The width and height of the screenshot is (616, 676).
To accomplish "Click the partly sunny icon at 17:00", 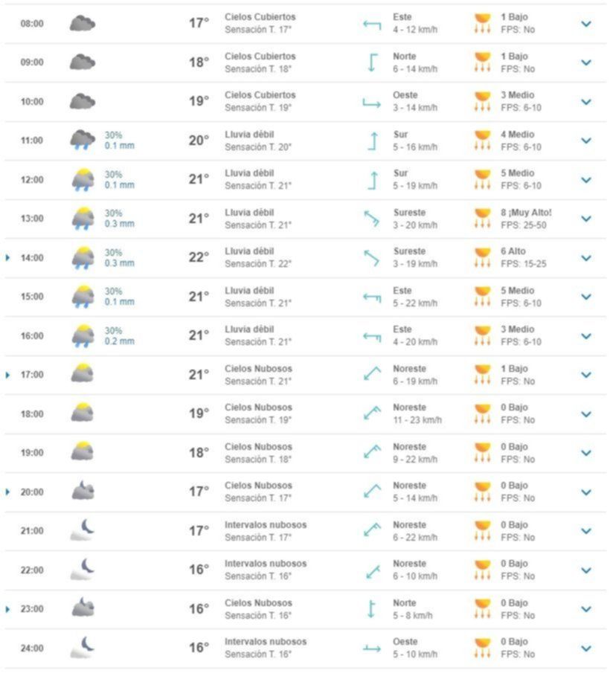I will [x=83, y=374].
